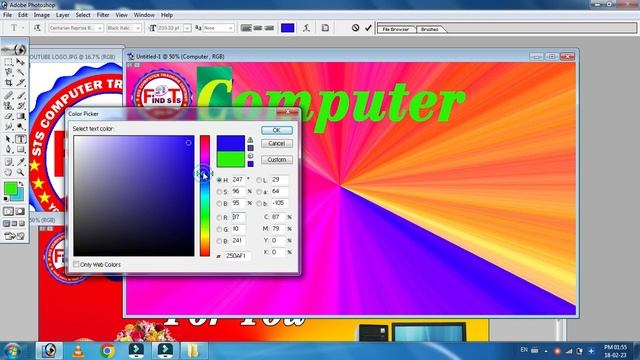Switch to the Brushes tab
The height and width of the screenshot is (360, 640).
pyautogui.click(x=430, y=29)
